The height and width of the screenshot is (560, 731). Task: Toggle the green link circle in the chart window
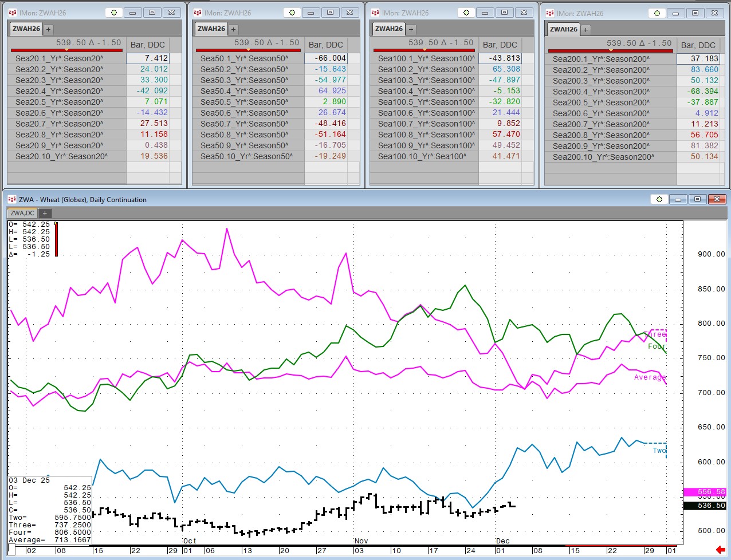tap(659, 199)
